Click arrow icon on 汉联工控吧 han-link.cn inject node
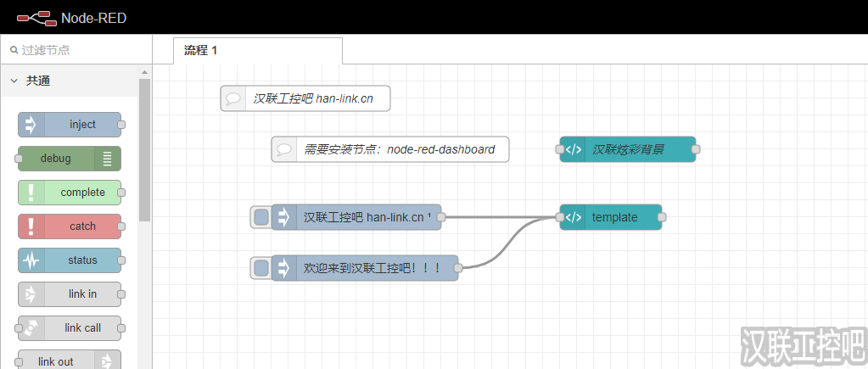 click(x=284, y=217)
